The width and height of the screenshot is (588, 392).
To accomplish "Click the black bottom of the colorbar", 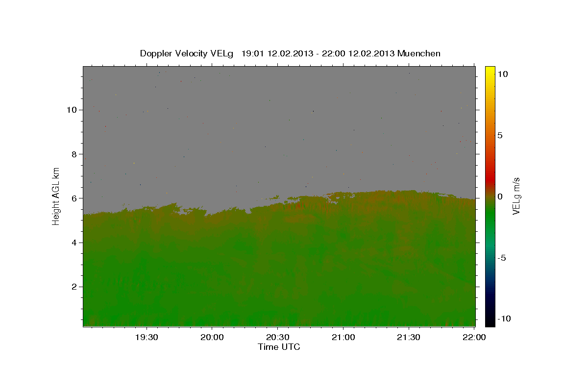I will [x=490, y=321].
